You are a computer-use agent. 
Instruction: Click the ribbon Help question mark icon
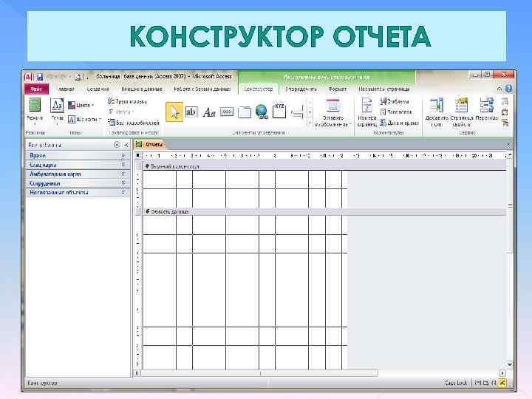tap(508, 89)
